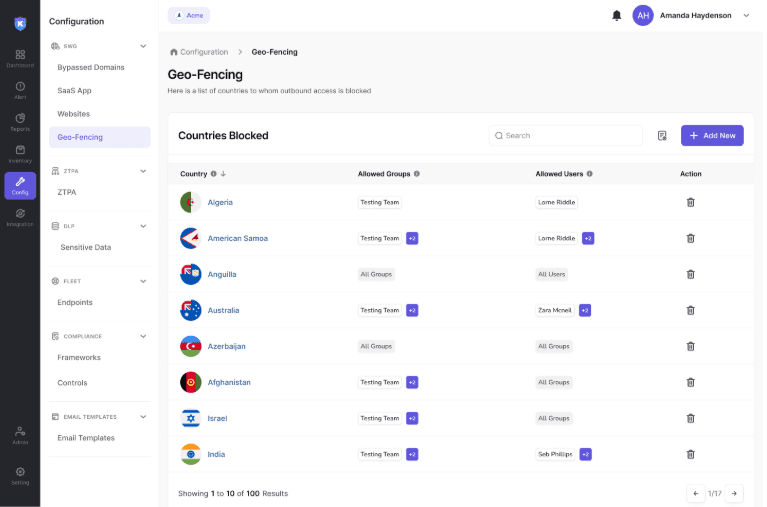Screen dimensions: 767x507
Task: Open the American Samoa country link
Action: (x=237, y=238)
